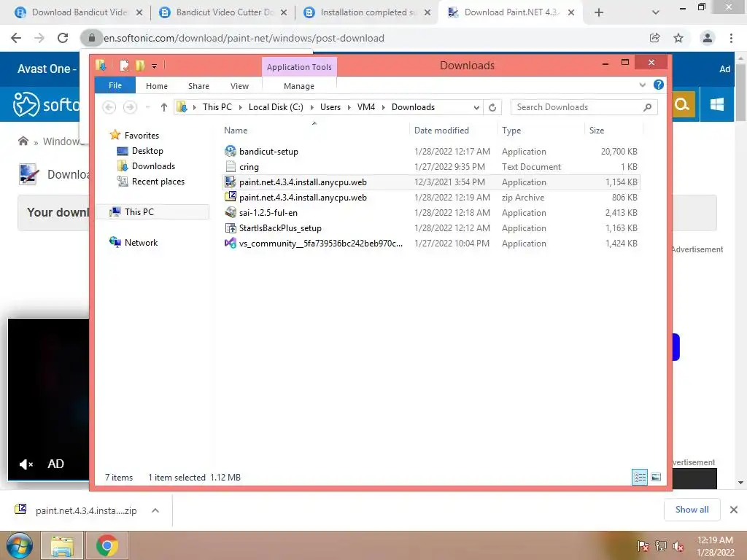Click Show all downloads button
This screenshot has height=560, width=747.
(x=692, y=510)
